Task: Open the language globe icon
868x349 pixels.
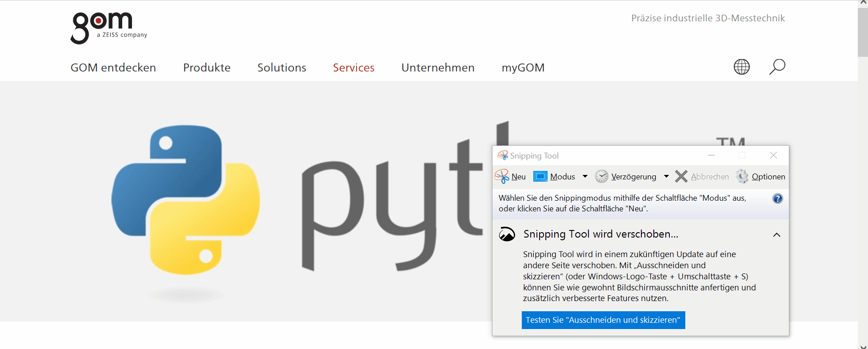Action: click(741, 67)
